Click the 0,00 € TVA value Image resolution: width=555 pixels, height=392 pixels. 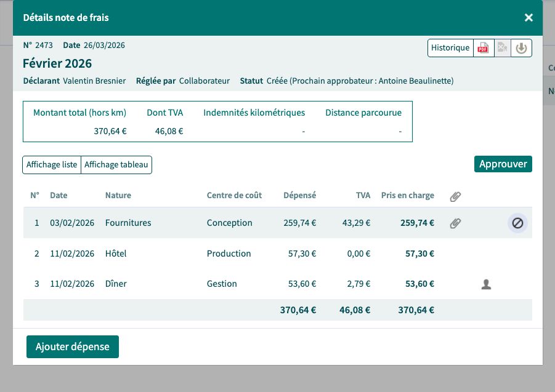[x=359, y=254]
